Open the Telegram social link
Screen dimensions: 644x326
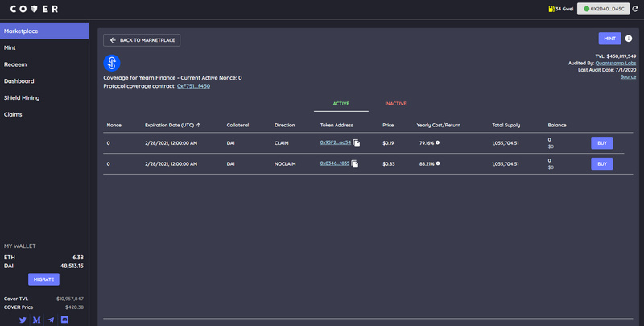point(51,320)
